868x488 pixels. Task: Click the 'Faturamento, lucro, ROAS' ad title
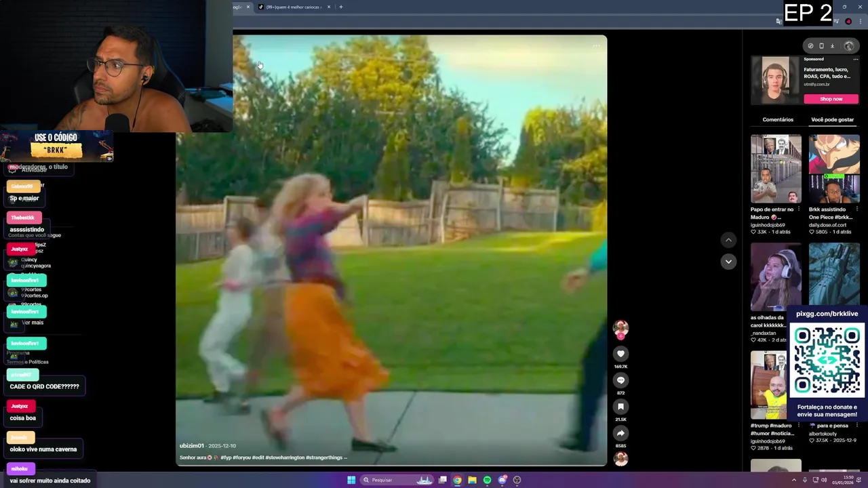pos(827,73)
